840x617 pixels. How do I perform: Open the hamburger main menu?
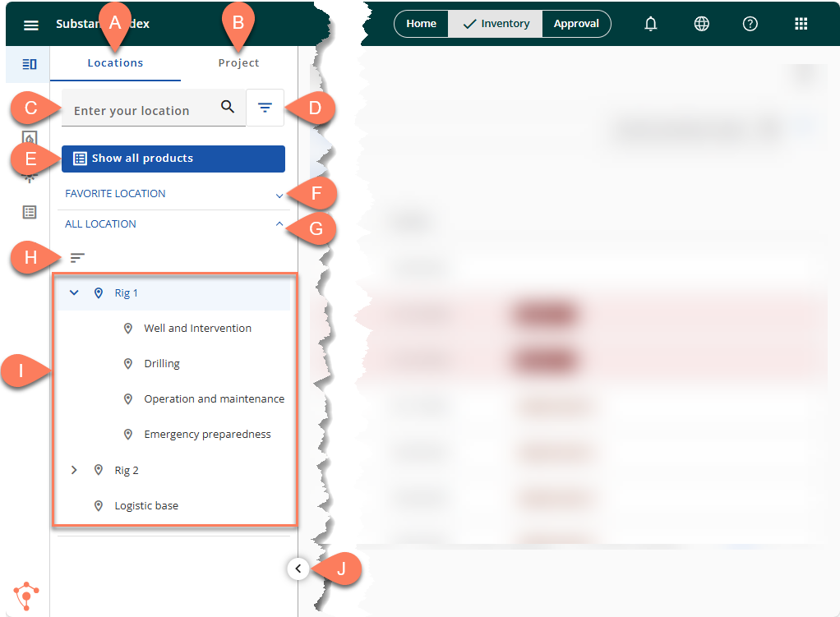(x=31, y=25)
